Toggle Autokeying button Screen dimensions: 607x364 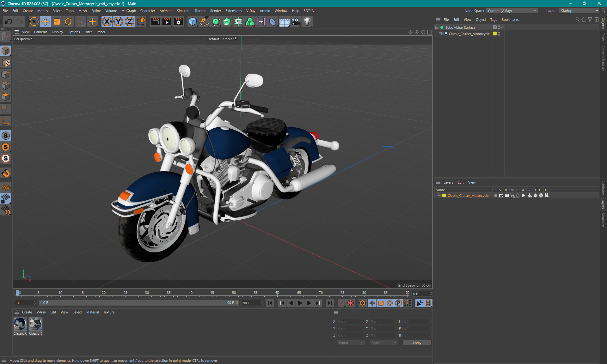coord(351,303)
